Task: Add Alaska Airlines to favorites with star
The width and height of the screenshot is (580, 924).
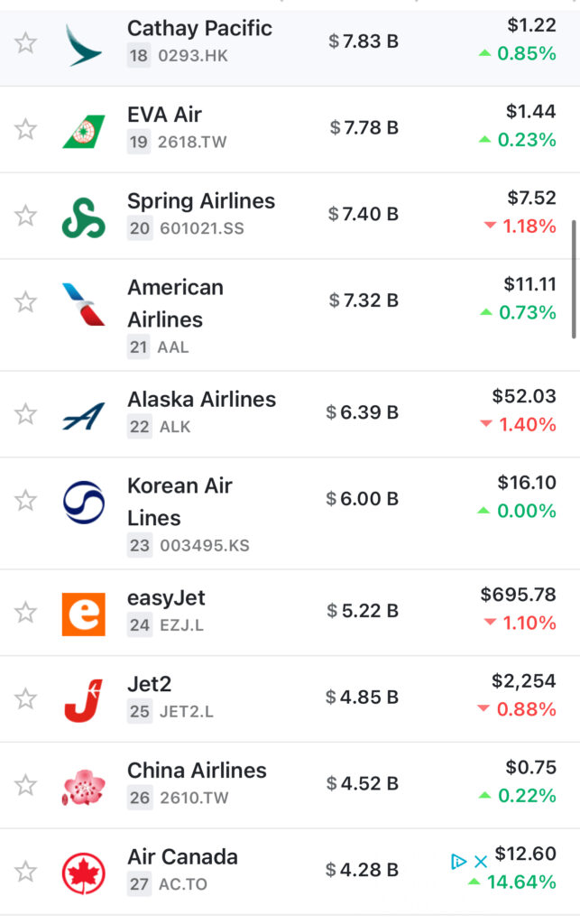Action: point(25,413)
